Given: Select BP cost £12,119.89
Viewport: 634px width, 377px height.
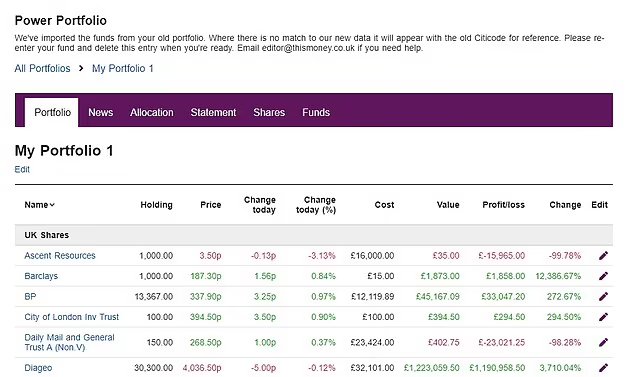Looking at the screenshot, I should 372,297.
